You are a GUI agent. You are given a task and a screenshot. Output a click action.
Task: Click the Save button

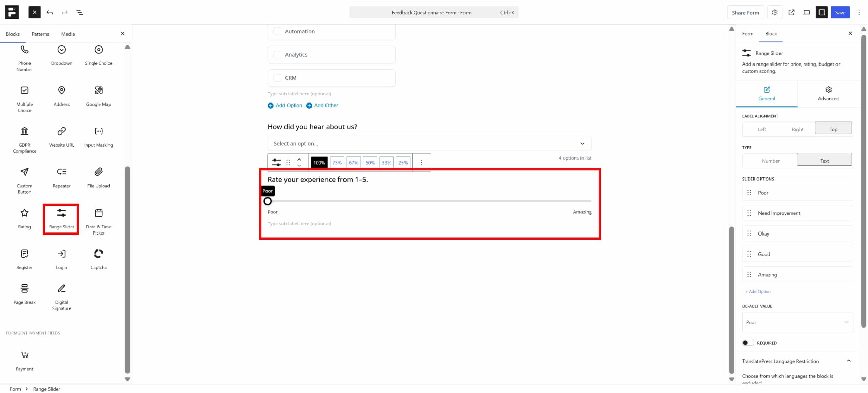click(x=840, y=12)
